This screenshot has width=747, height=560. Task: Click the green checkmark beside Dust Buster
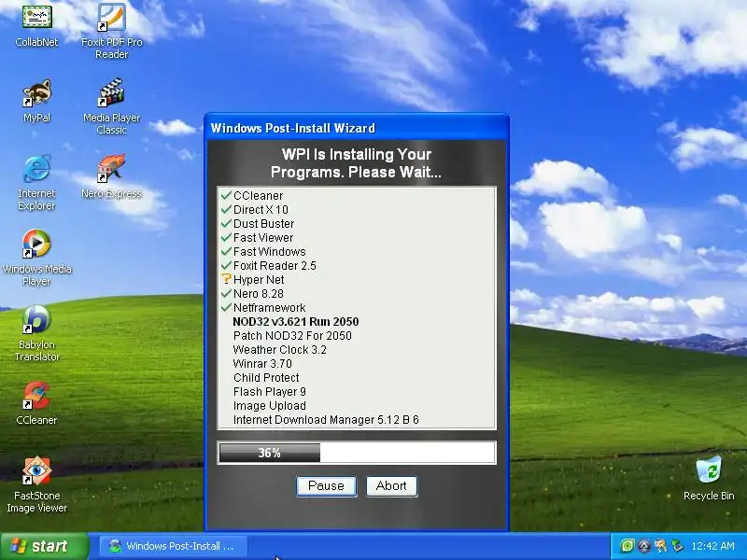pos(226,223)
